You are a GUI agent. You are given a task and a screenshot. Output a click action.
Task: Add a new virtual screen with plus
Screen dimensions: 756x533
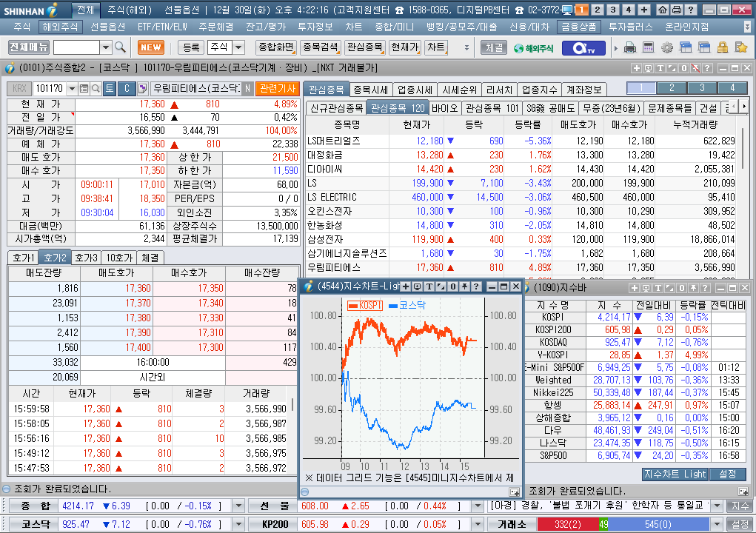point(644,9)
